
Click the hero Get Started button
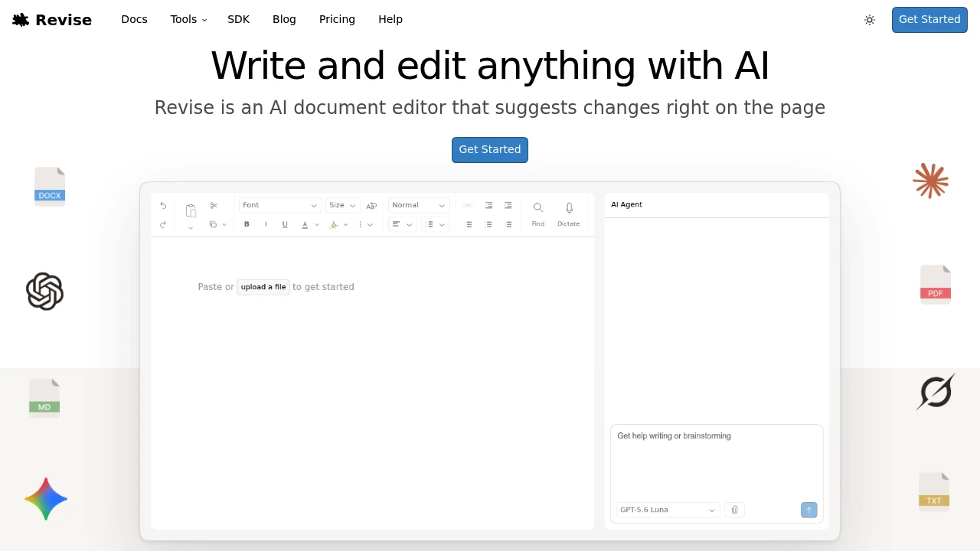pyautogui.click(x=490, y=150)
